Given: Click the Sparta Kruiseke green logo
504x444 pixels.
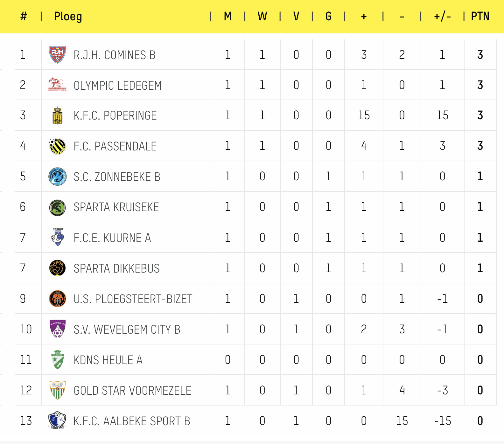Looking at the screenshot, I should 57,207.
